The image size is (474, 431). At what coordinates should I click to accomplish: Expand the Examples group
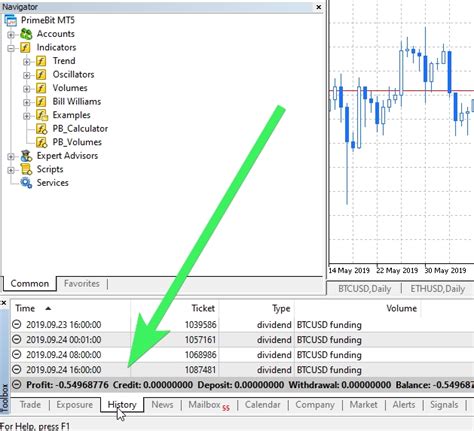click(27, 116)
